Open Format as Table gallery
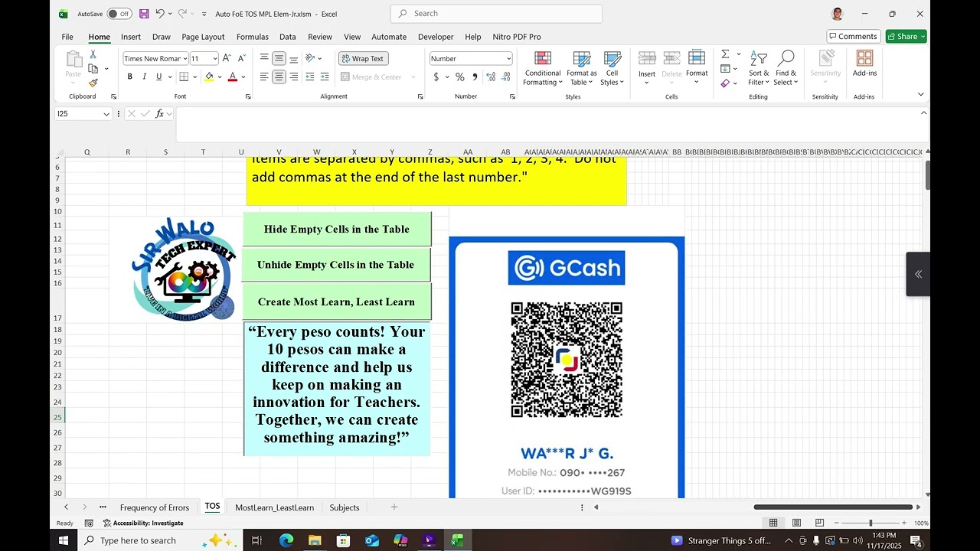Image resolution: width=980 pixels, height=551 pixels. [x=582, y=69]
